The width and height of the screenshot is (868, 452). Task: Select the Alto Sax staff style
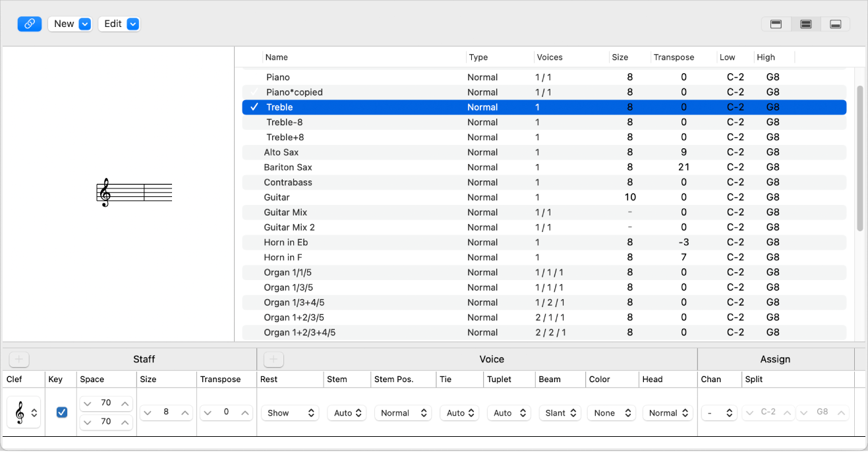281,152
